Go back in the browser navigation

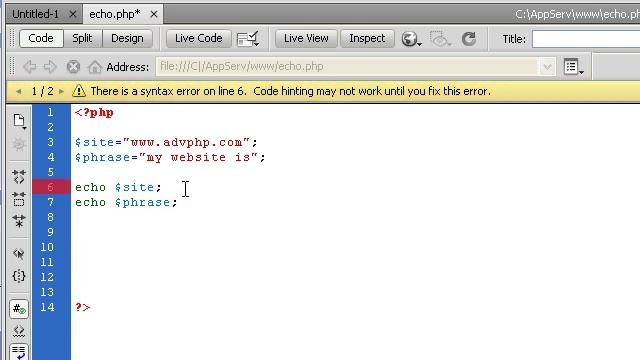click(29, 67)
